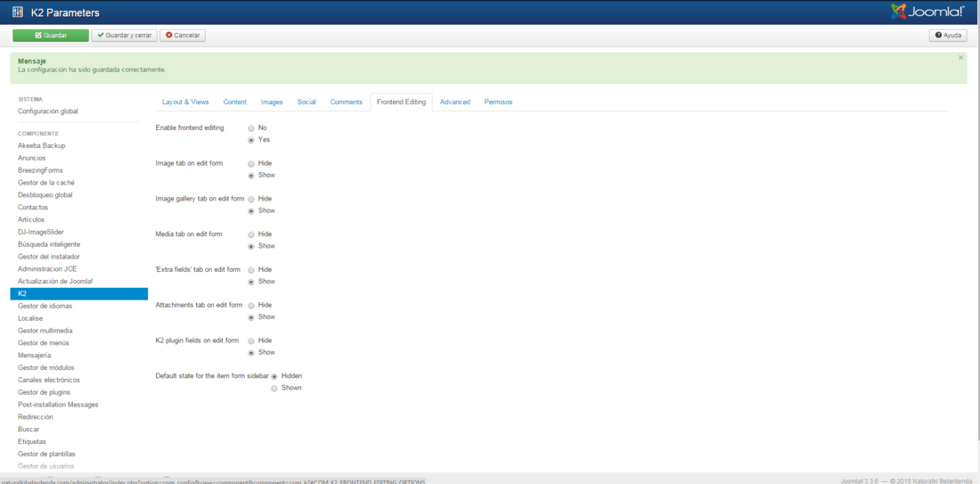Open Canales electrónicos in sidebar
The image size is (980, 484).
[49, 380]
